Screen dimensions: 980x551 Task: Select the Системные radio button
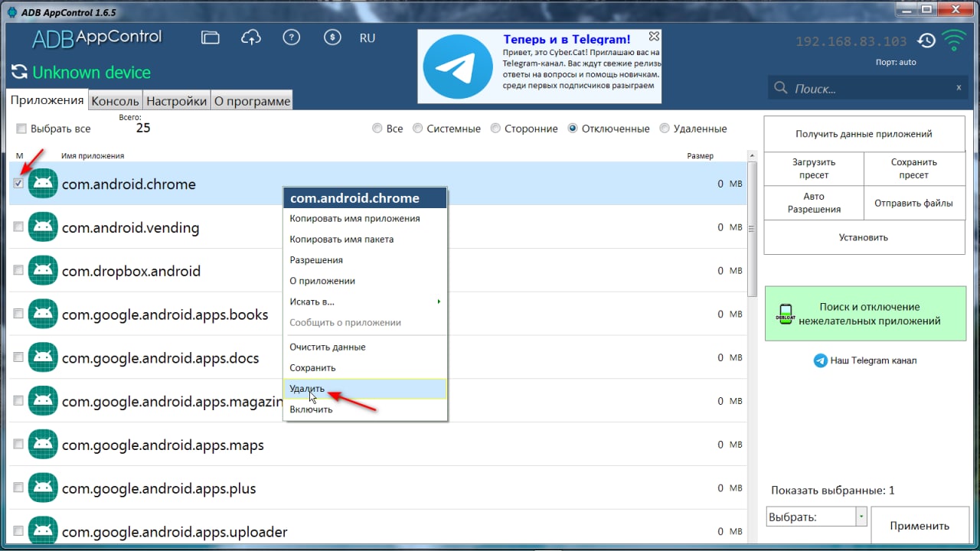[x=418, y=129]
